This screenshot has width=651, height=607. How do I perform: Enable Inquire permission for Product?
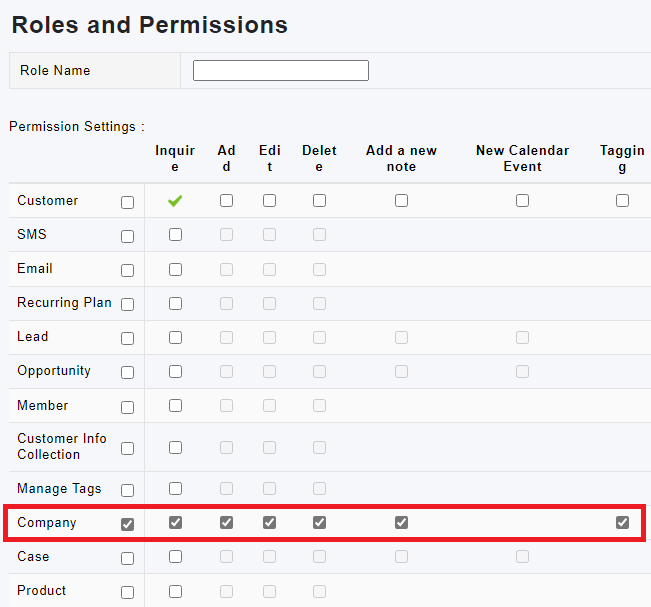tap(175, 591)
